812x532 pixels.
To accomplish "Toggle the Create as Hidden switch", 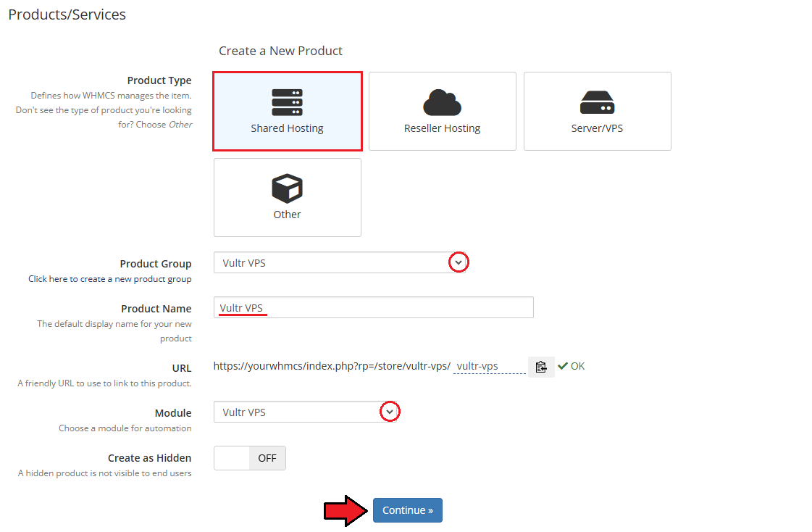I will click(250, 458).
